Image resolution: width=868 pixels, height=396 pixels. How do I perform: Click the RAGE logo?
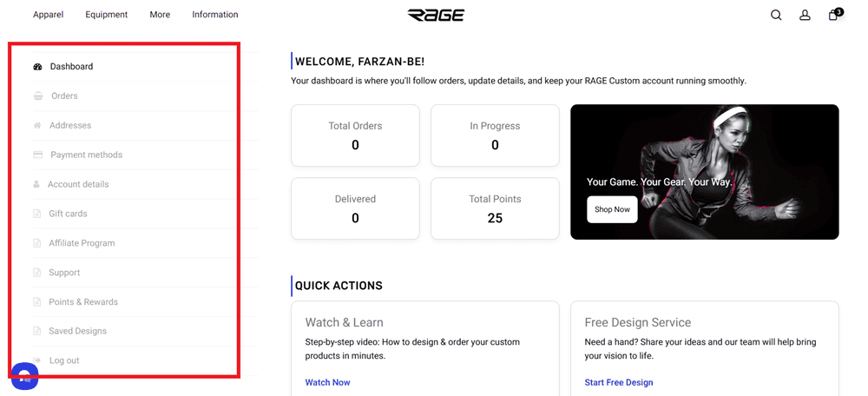coord(436,15)
